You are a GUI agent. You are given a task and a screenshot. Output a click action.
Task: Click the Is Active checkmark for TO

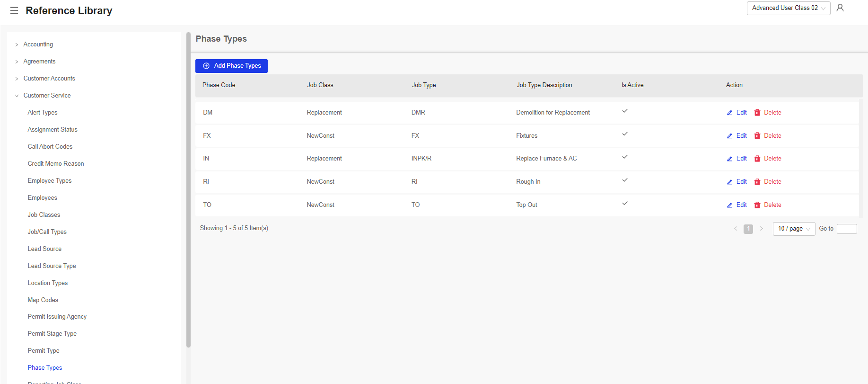coord(625,203)
